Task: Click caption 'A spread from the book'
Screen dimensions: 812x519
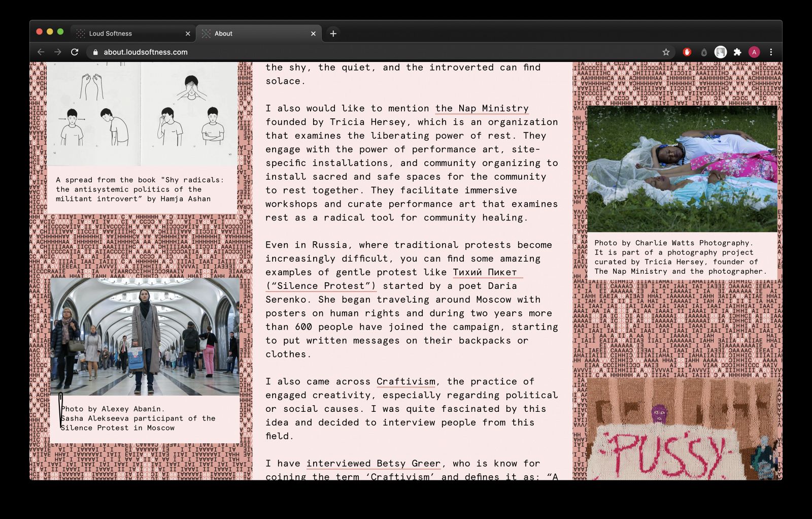Action: tap(106, 180)
